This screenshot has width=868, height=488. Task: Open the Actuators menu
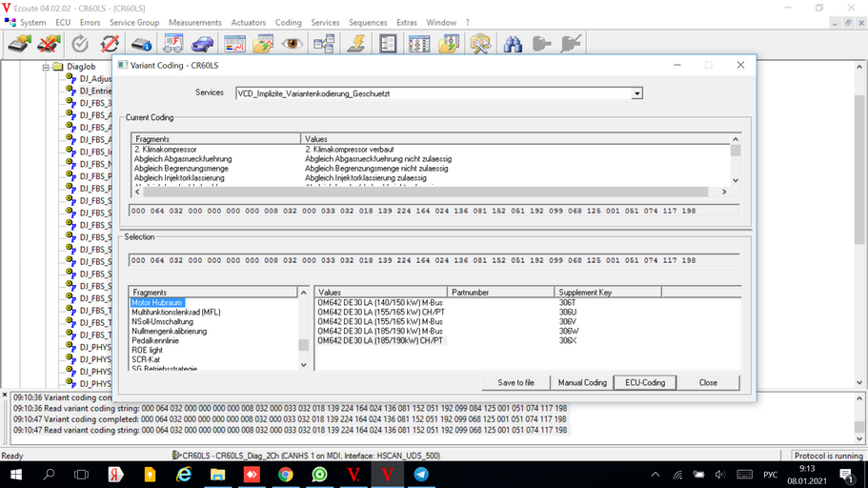click(248, 23)
